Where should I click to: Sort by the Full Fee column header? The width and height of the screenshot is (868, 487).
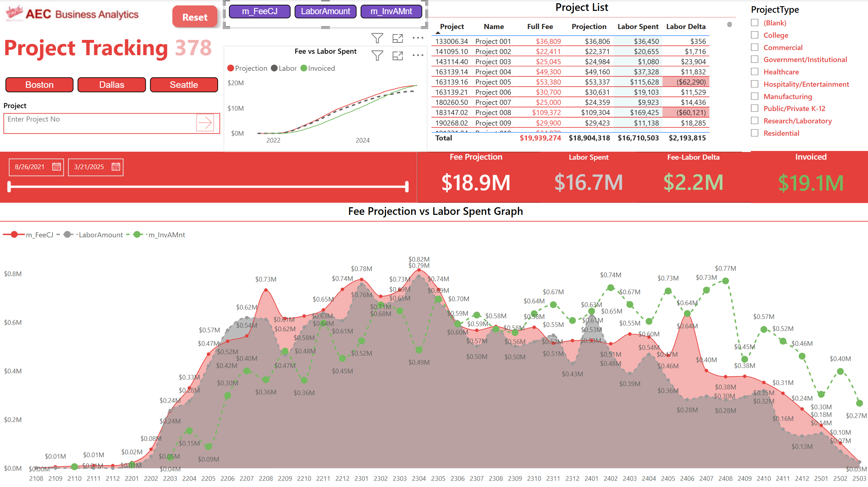click(x=540, y=26)
